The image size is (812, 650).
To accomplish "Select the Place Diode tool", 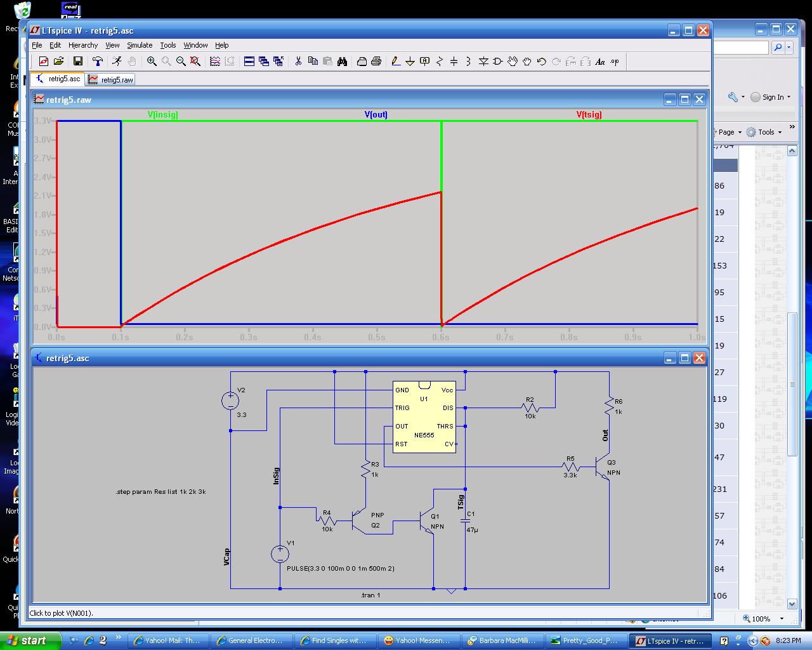I will (x=483, y=62).
